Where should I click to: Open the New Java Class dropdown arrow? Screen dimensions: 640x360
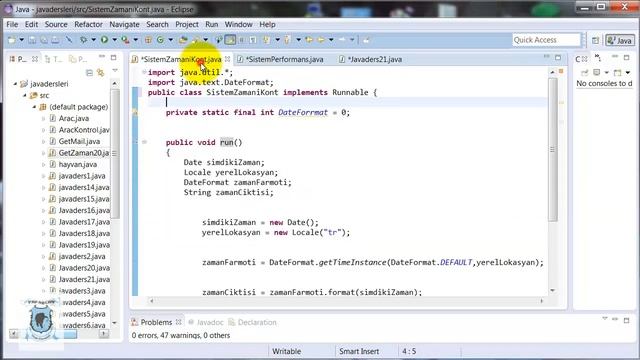tap(170, 40)
